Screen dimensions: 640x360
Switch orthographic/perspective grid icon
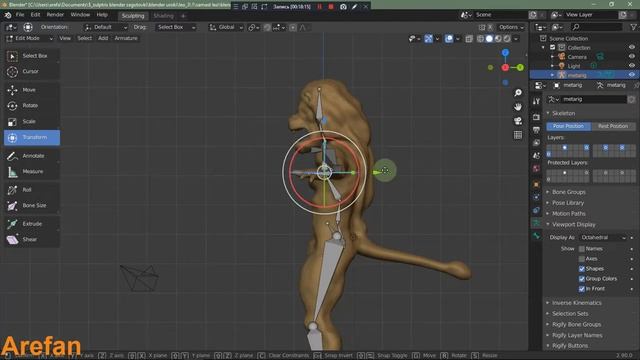tap(518, 135)
